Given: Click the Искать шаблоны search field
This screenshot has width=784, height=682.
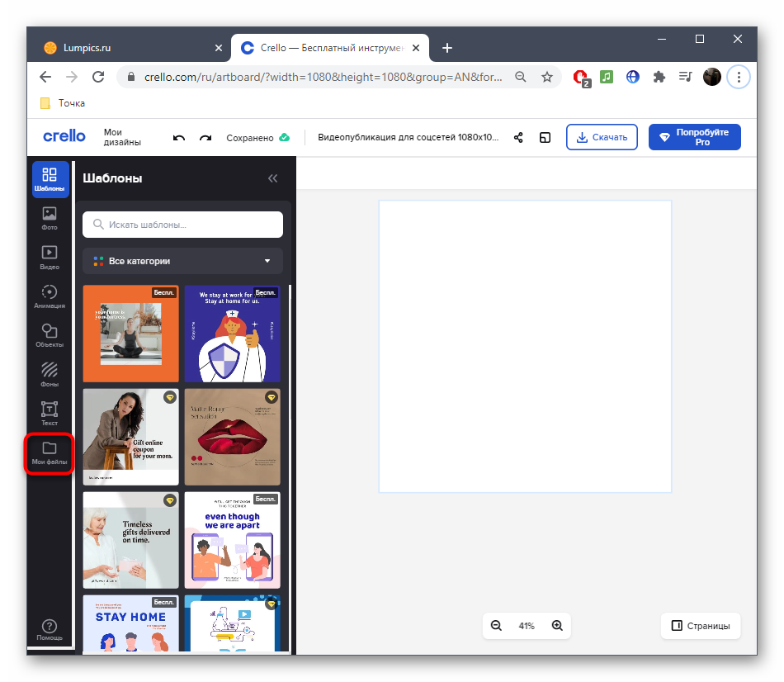Looking at the screenshot, I should click(x=182, y=225).
